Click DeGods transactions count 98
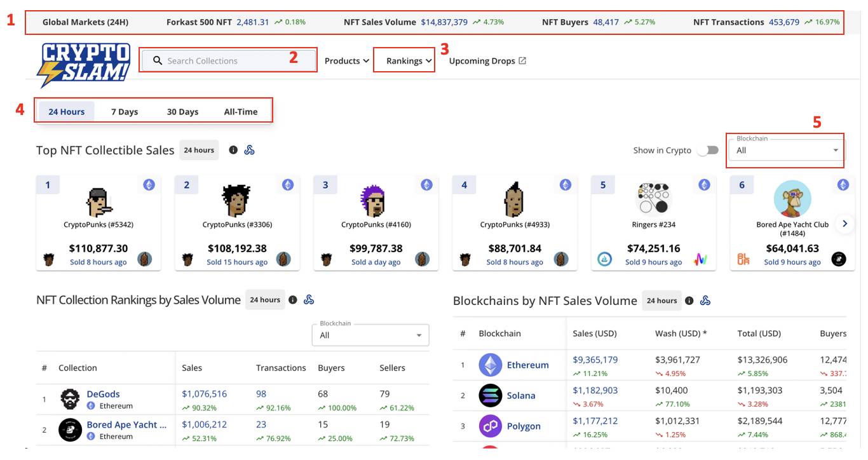The height and width of the screenshot is (460, 868). pos(261,394)
